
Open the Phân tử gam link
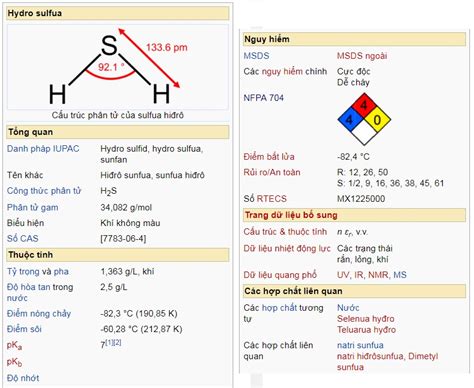coord(33,208)
